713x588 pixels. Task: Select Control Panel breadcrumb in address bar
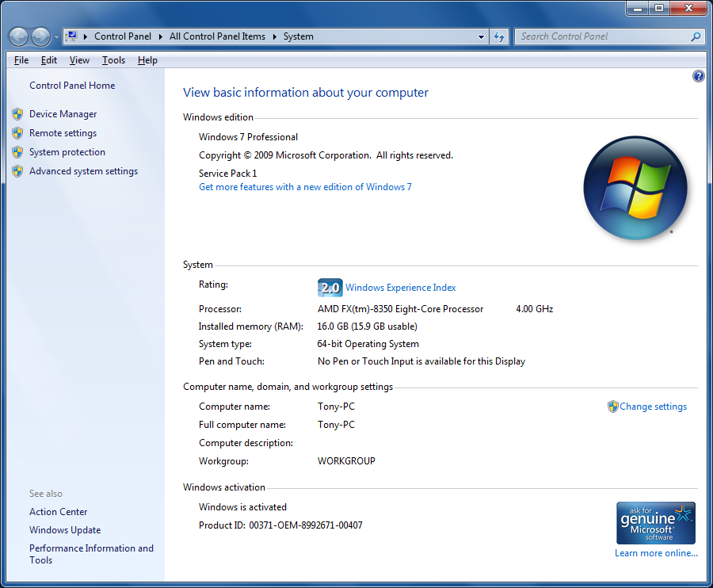click(x=123, y=36)
